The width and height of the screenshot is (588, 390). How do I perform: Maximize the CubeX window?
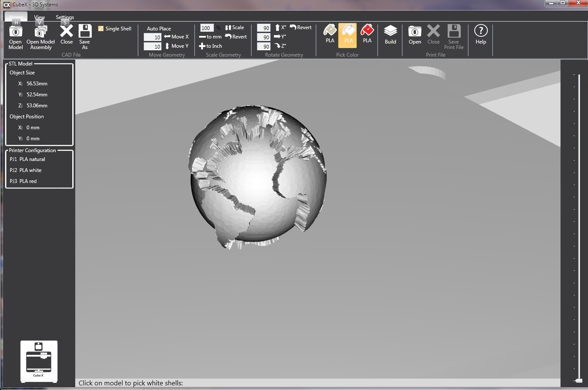pos(563,3)
